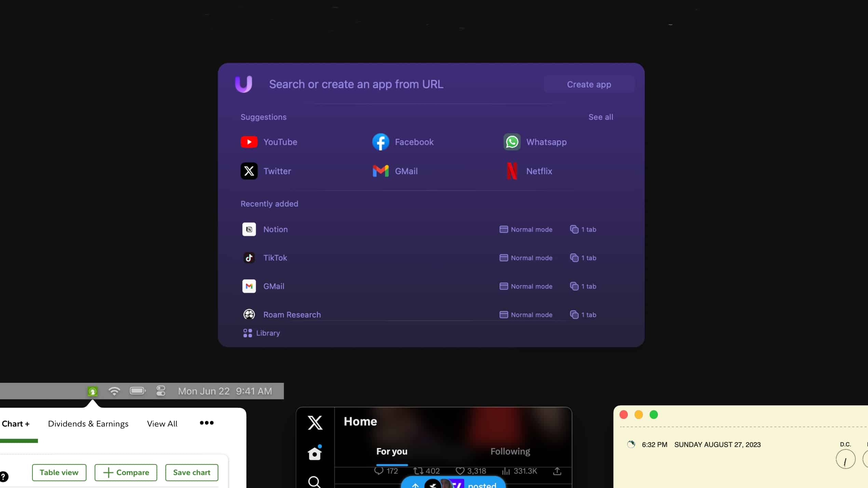Screen dimensions: 868x488
Task: Toggle the For you tab on Twitter
Action: click(x=391, y=451)
